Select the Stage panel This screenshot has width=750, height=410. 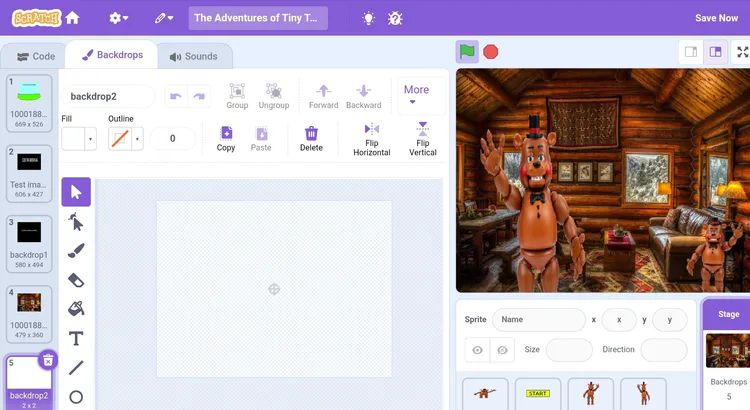click(x=728, y=354)
